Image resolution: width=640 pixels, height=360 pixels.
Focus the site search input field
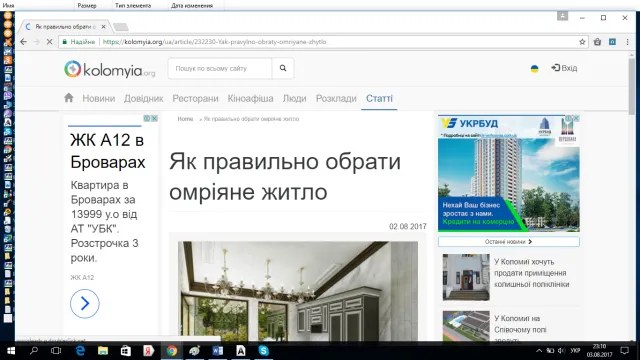pos(220,68)
